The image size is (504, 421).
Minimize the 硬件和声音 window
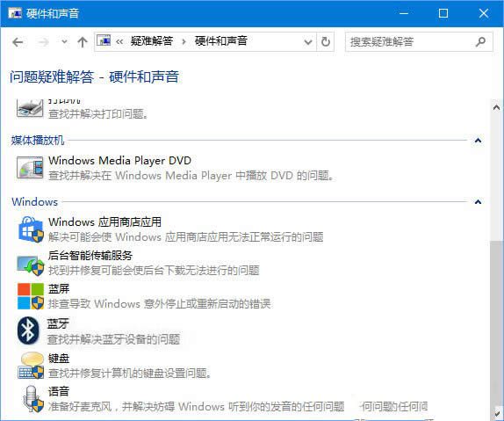403,13
